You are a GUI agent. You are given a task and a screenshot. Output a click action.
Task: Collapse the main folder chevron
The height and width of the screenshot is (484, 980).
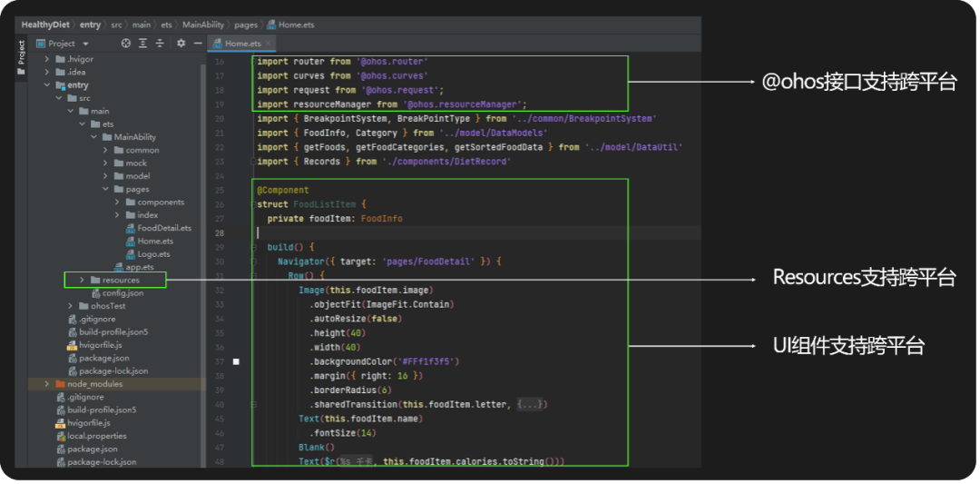(71, 112)
